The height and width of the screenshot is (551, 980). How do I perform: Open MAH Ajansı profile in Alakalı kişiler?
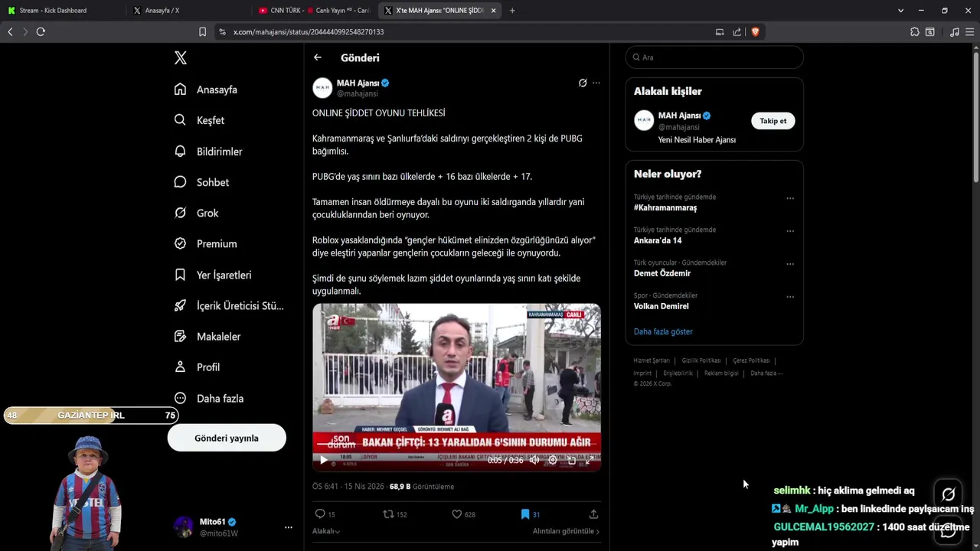[x=679, y=116]
